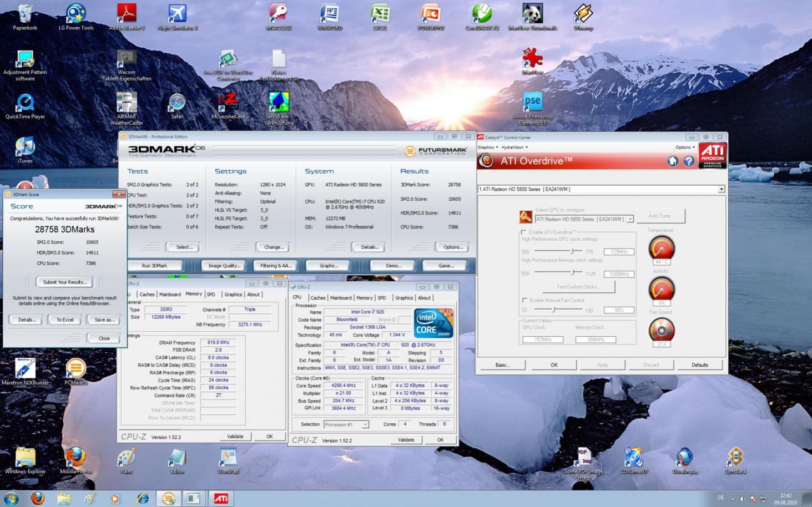Viewport: 812px width, 507px height.
Task: Expand the Select GPU to configure combo box
Action: (630, 219)
